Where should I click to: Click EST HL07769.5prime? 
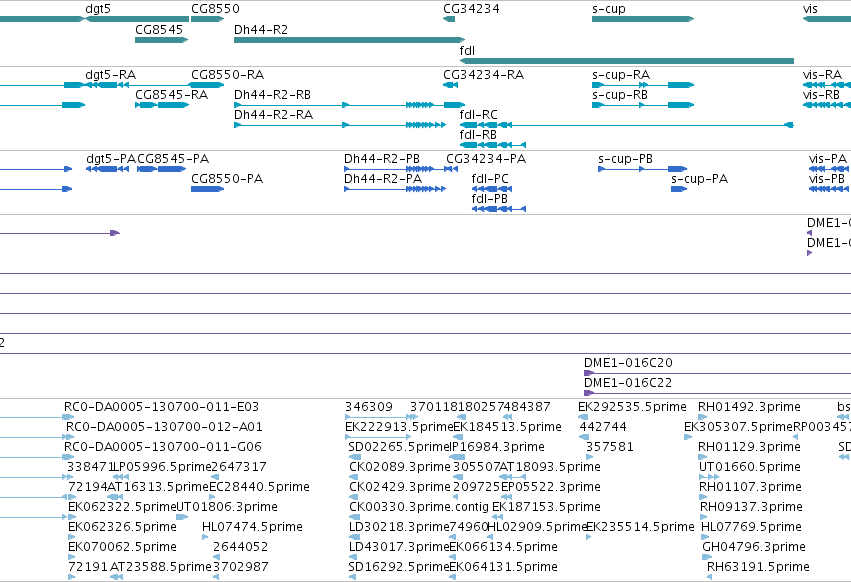pyautogui.click(x=751, y=527)
